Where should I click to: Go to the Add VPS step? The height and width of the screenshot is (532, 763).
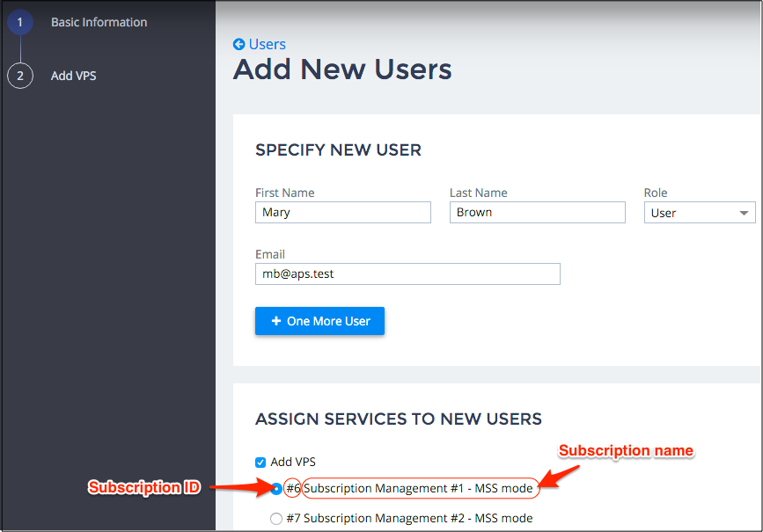(x=73, y=76)
